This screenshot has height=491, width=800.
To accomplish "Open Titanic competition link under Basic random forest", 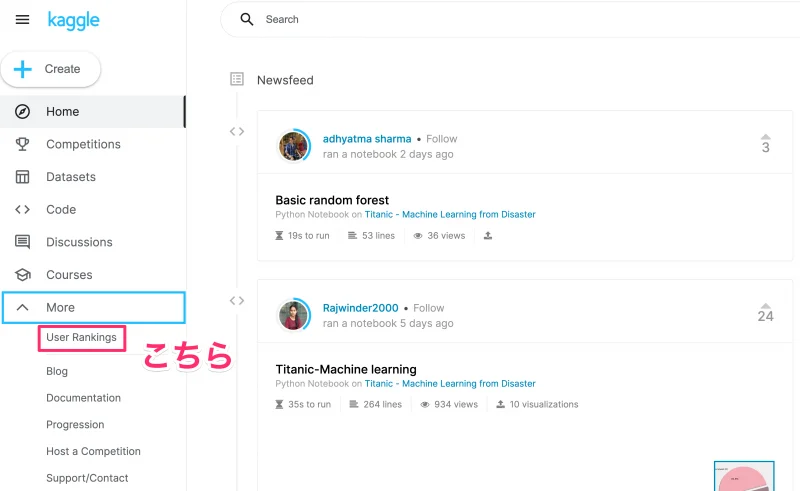I will (x=450, y=214).
